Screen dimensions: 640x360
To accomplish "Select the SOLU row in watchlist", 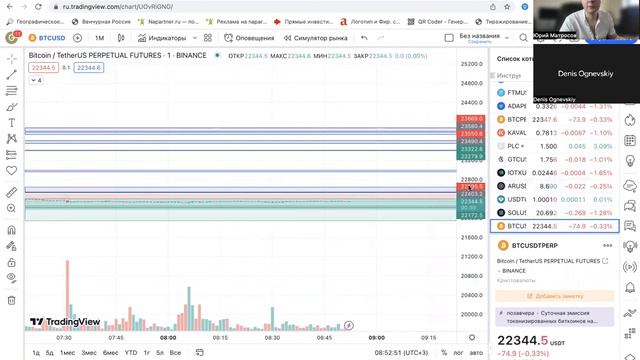I will (x=554, y=213).
